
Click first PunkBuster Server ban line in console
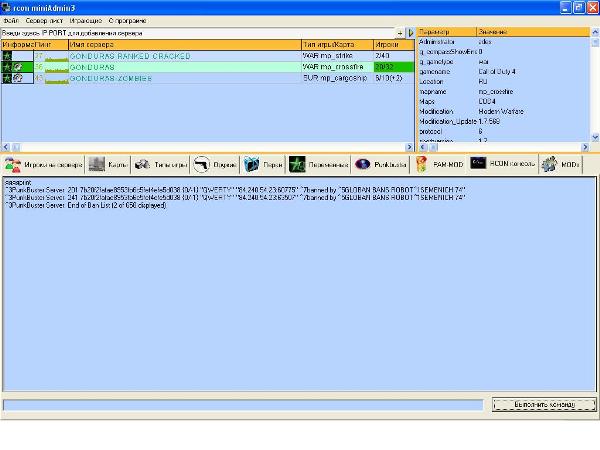235,190
